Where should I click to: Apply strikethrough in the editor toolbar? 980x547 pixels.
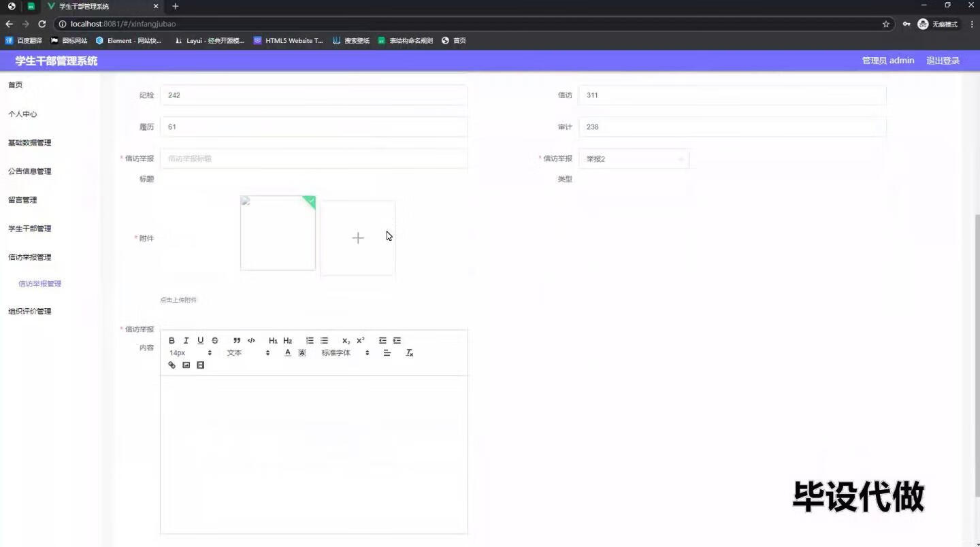click(215, 340)
